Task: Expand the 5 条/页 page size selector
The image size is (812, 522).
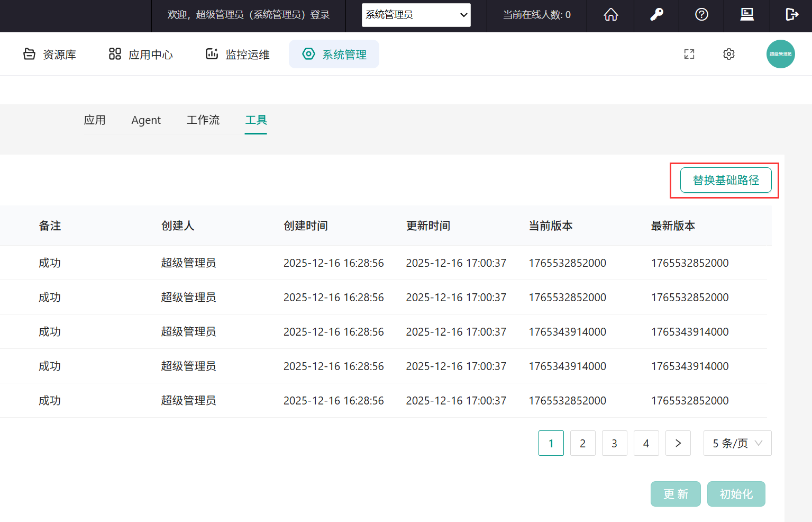Action: tap(737, 443)
